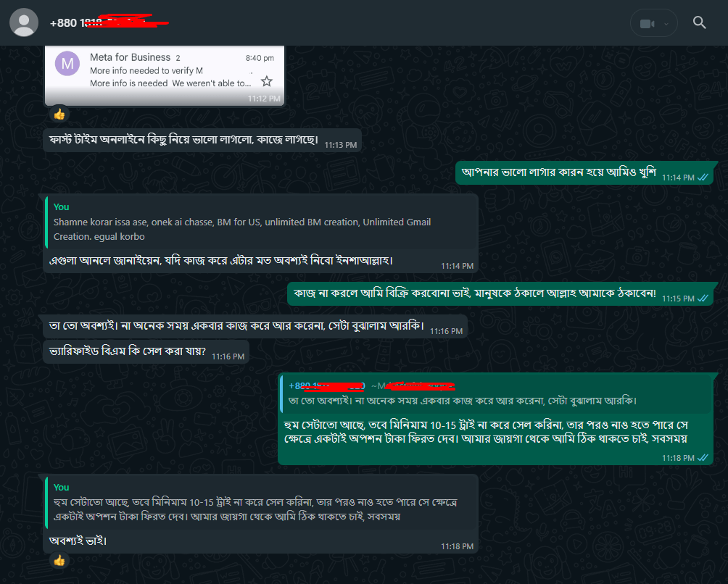
Task: Open the contact profile avatar
Action: point(24,22)
